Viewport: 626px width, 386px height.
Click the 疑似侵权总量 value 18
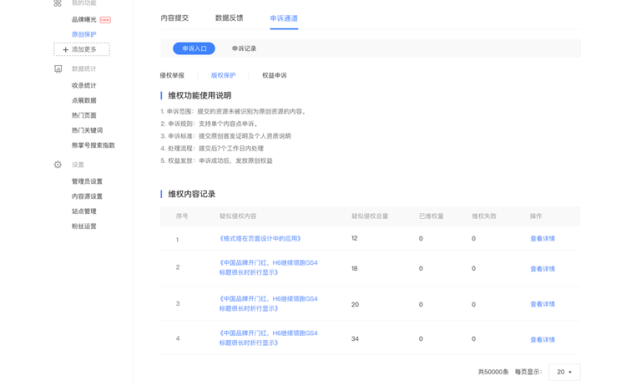[x=354, y=269]
